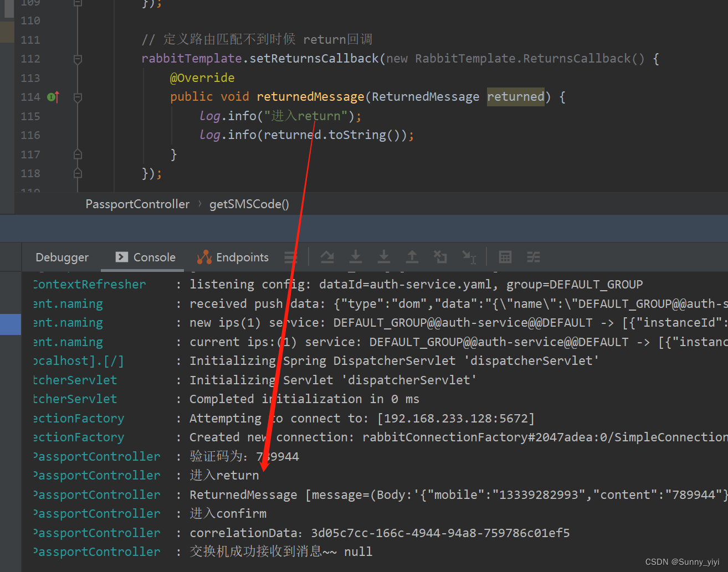Viewport: 728px width, 572px height.
Task: Click 'Created new connection' console line
Action: [458, 437]
